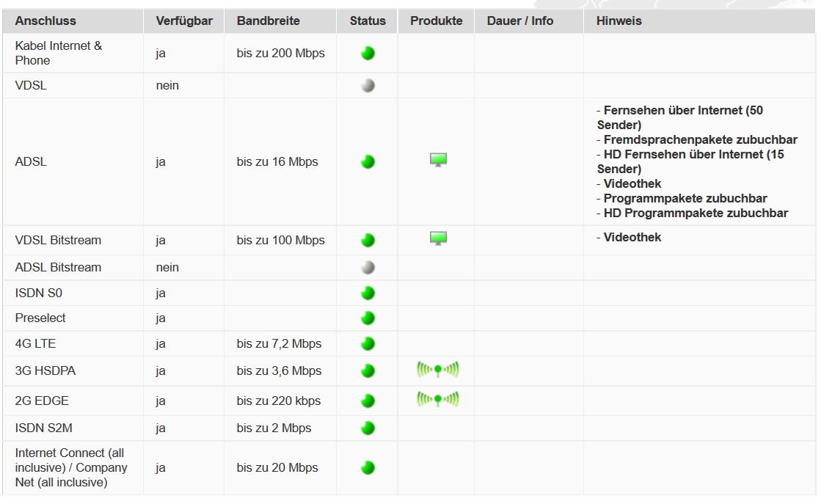
Task: Click the Produkte column header
Action: (437, 21)
